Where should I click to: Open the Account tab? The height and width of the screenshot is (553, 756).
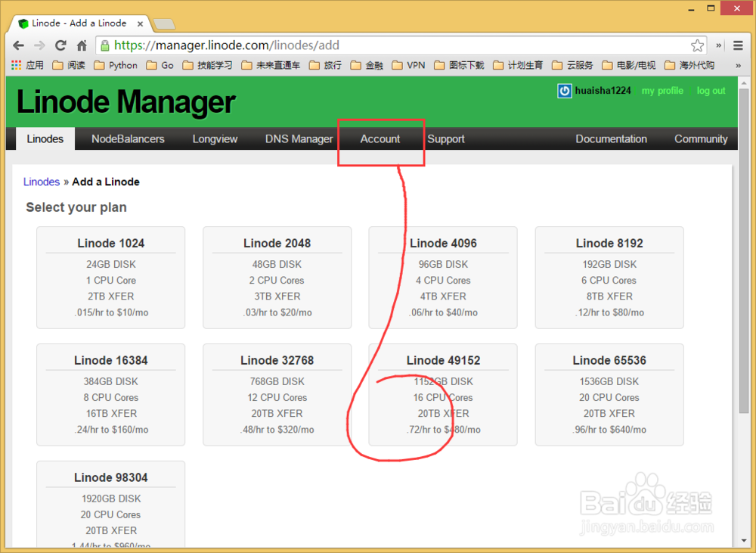(x=380, y=139)
